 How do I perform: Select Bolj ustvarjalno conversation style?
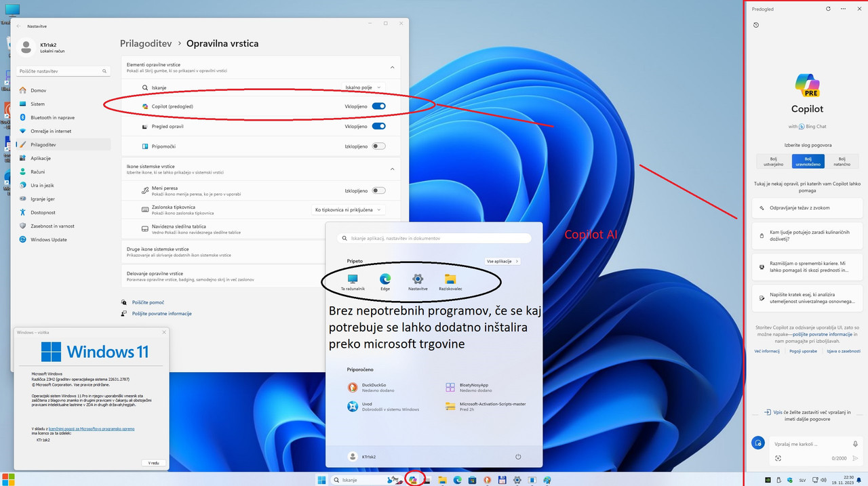[774, 161]
